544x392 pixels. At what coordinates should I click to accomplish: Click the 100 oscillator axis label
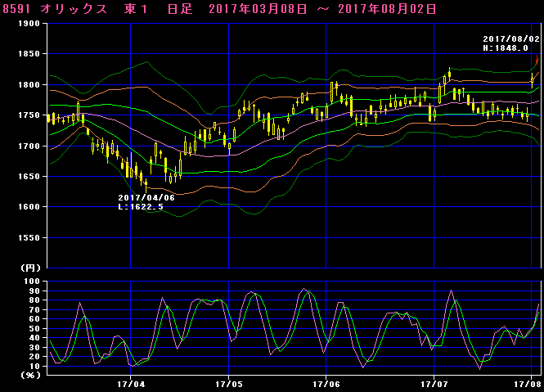coord(32,282)
